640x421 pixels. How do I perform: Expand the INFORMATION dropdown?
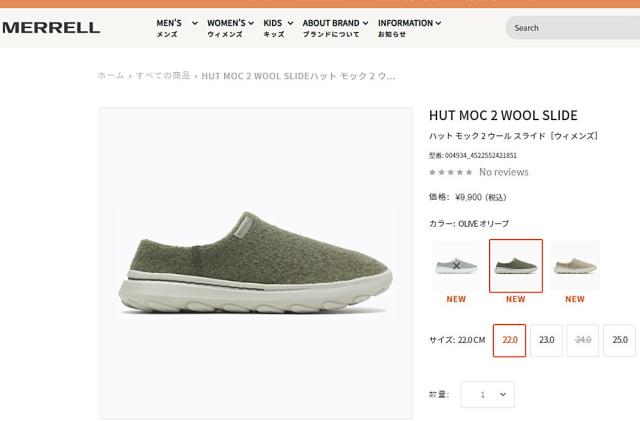409,28
